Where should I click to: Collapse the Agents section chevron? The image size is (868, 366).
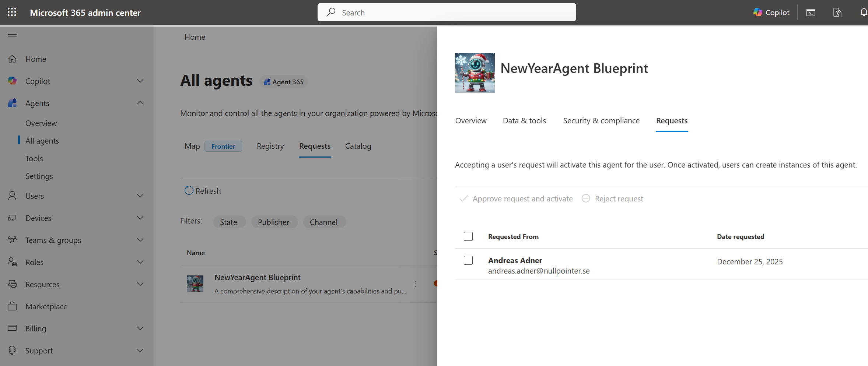point(140,103)
